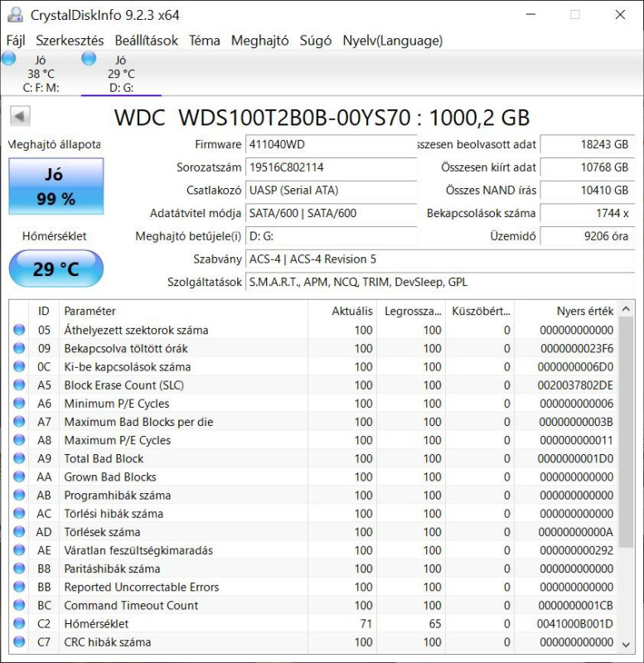Screen dimensions: 644x663
Task: Click the status icon of Programhibák száma
Action: [x=19, y=495]
